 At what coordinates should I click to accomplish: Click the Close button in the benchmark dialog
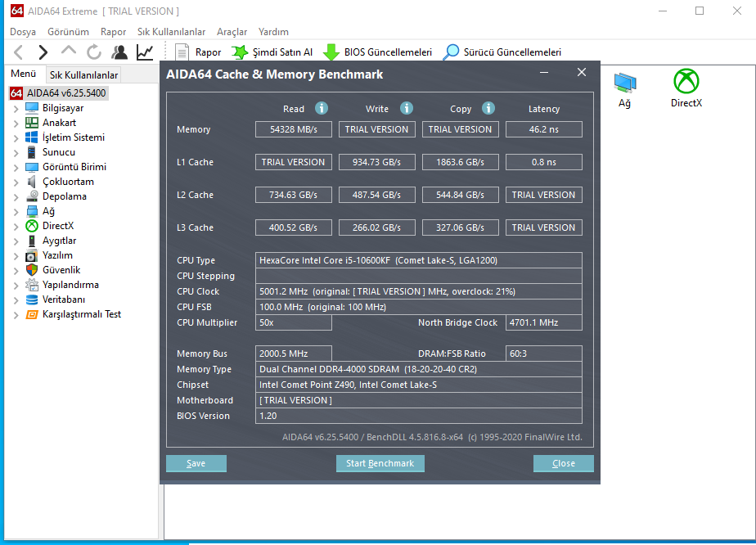pos(563,463)
